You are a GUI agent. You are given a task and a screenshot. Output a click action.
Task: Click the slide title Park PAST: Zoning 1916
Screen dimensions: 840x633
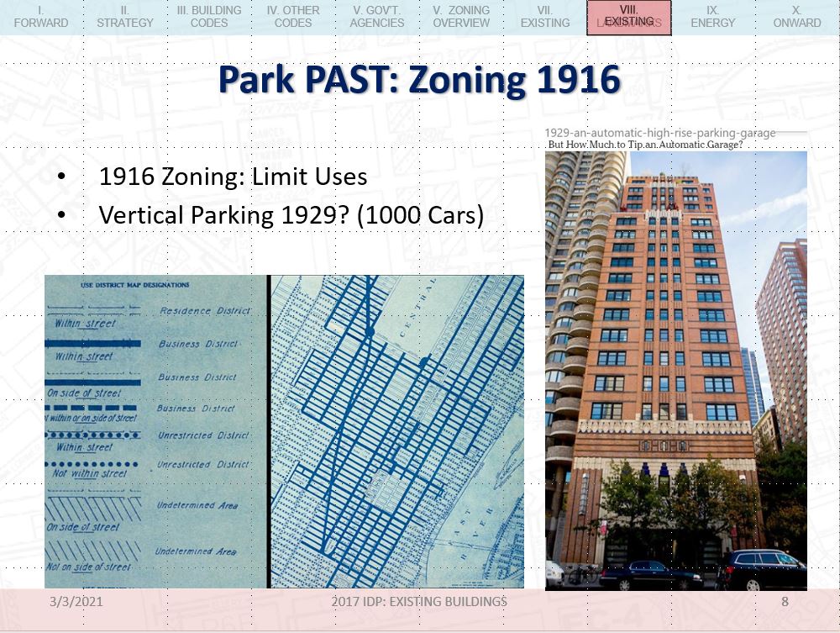(x=419, y=81)
